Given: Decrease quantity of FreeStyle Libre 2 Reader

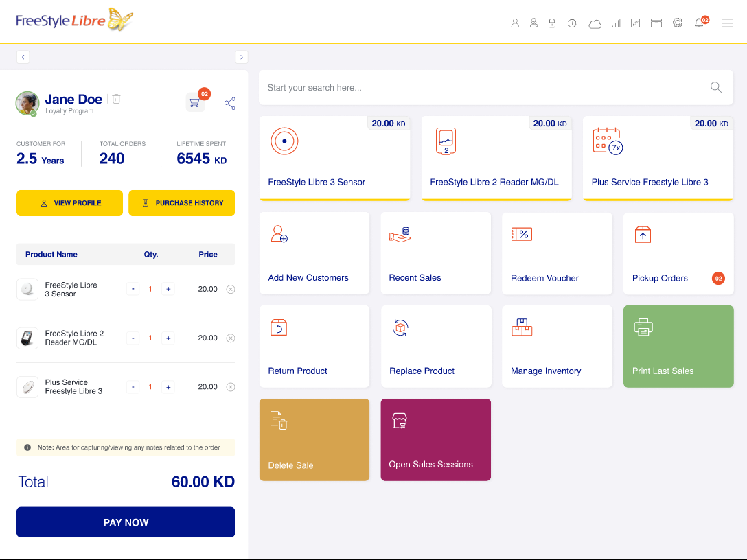Looking at the screenshot, I should pyautogui.click(x=133, y=338).
